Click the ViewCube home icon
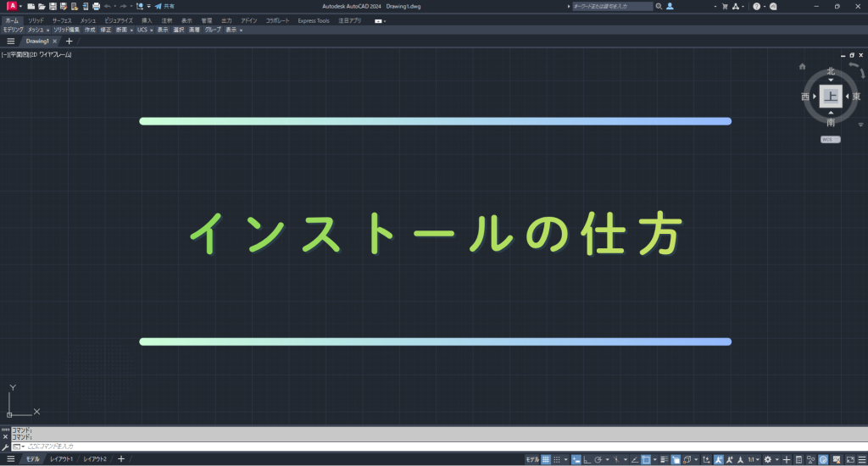868x466 pixels. point(802,66)
